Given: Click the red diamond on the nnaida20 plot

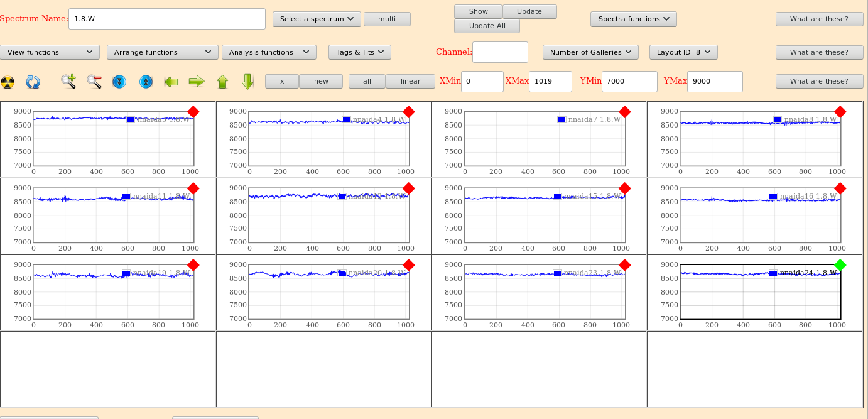Looking at the screenshot, I should click(409, 265).
